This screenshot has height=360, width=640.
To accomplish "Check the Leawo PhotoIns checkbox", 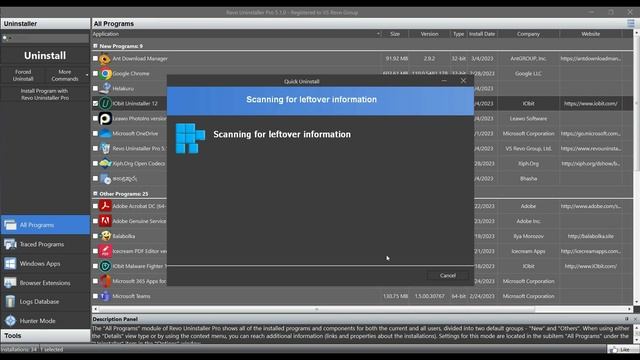I will (95, 118).
